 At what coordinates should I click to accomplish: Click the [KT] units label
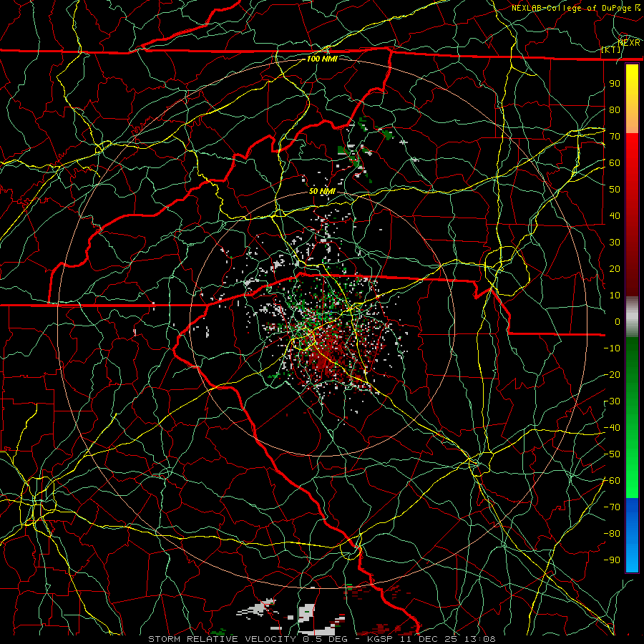point(611,49)
